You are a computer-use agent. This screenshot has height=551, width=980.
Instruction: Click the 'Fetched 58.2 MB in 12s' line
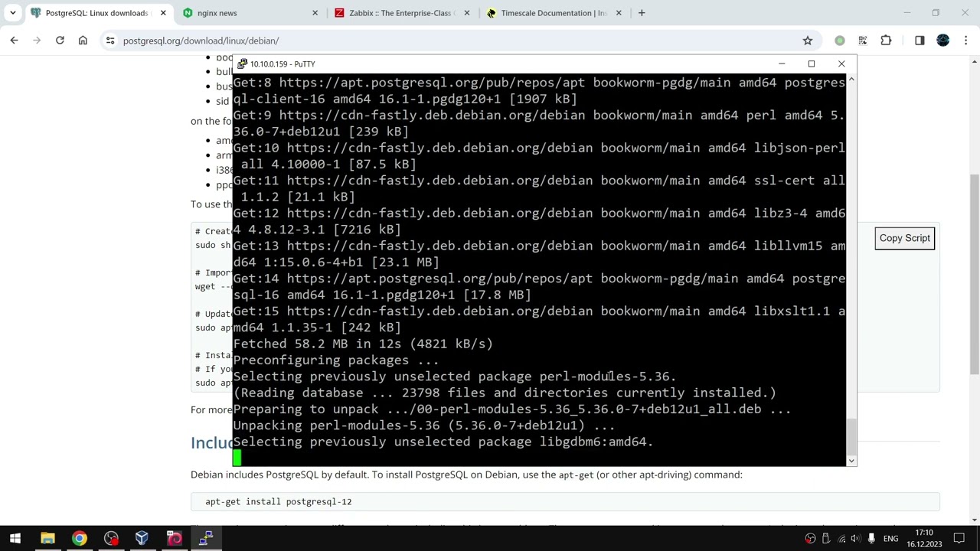coord(363,344)
